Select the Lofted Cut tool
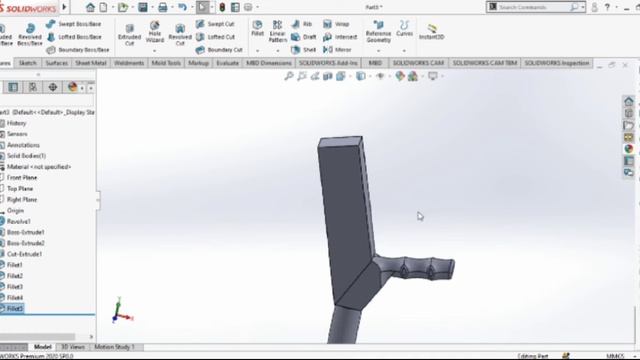 (x=215, y=37)
